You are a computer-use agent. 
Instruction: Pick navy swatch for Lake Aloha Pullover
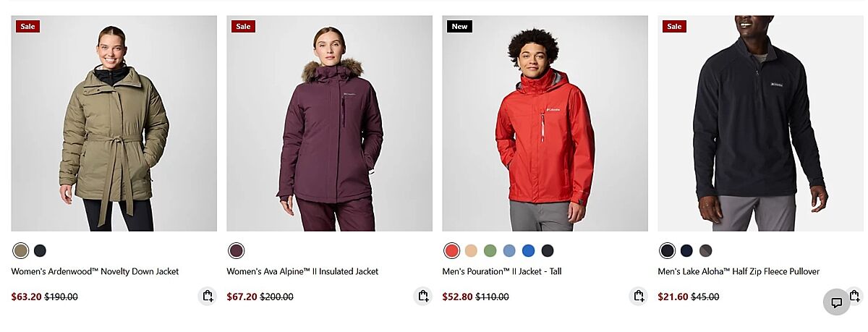tap(686, 251)
